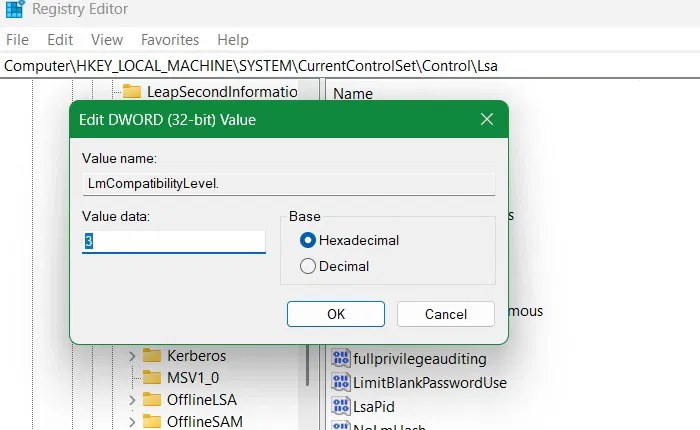Viewport: 700px width, 430px height.
Task: Open the File menu
Action: (17, 40)
